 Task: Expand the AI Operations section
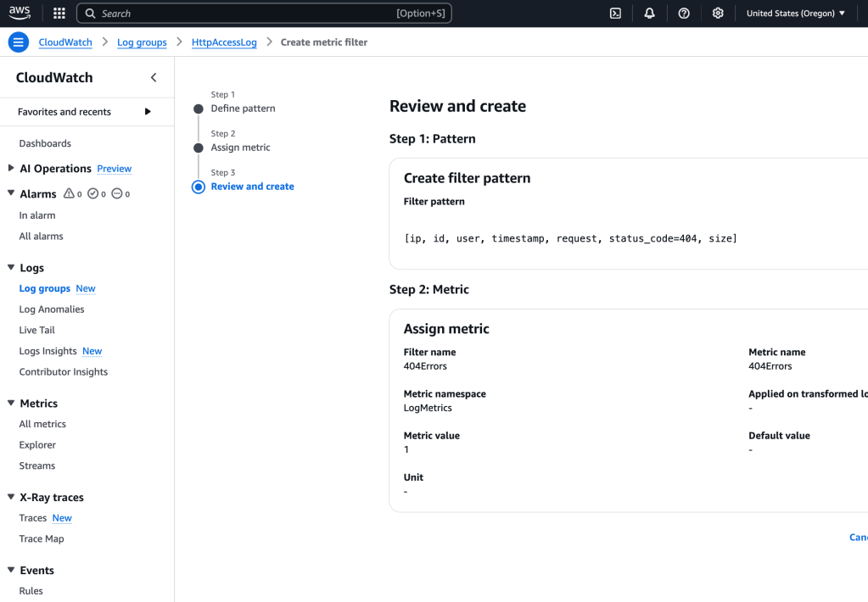[11, 168]
